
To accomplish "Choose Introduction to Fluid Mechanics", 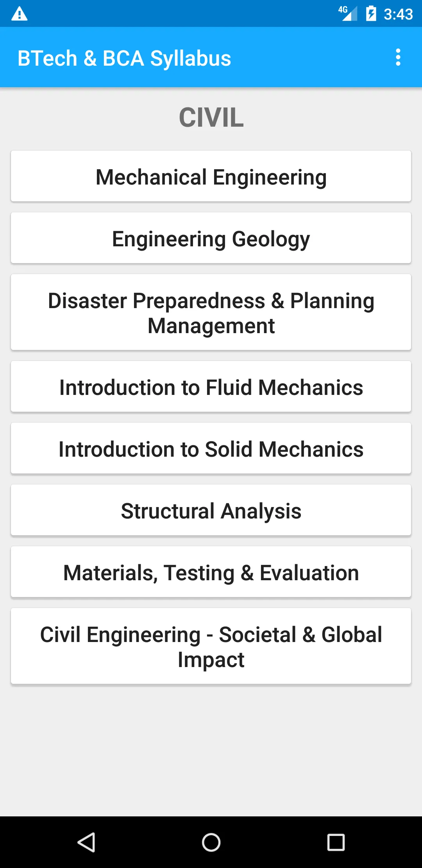I will click(x=211, y=387).
